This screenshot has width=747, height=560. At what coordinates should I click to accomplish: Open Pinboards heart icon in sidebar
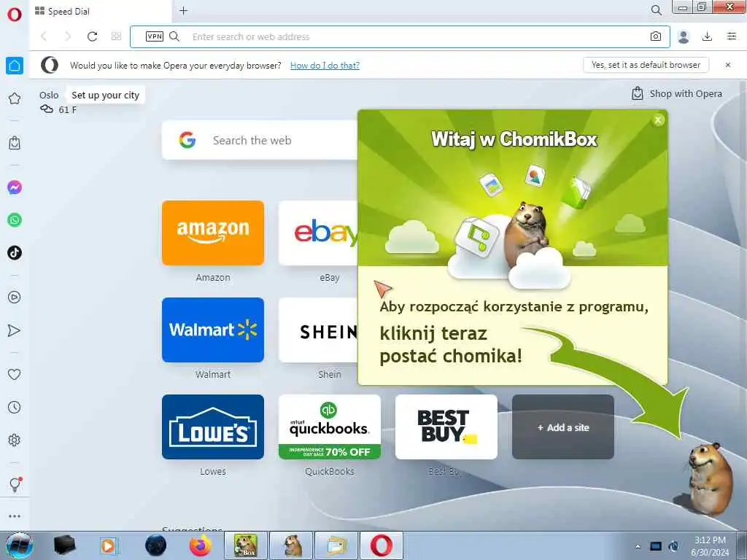point(15,374)
